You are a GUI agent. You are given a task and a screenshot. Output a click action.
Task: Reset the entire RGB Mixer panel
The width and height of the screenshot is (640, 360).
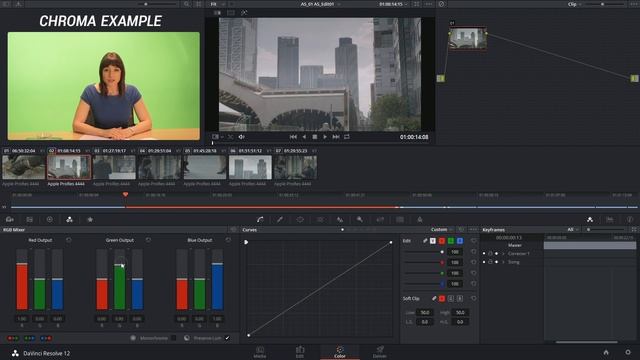233,230
